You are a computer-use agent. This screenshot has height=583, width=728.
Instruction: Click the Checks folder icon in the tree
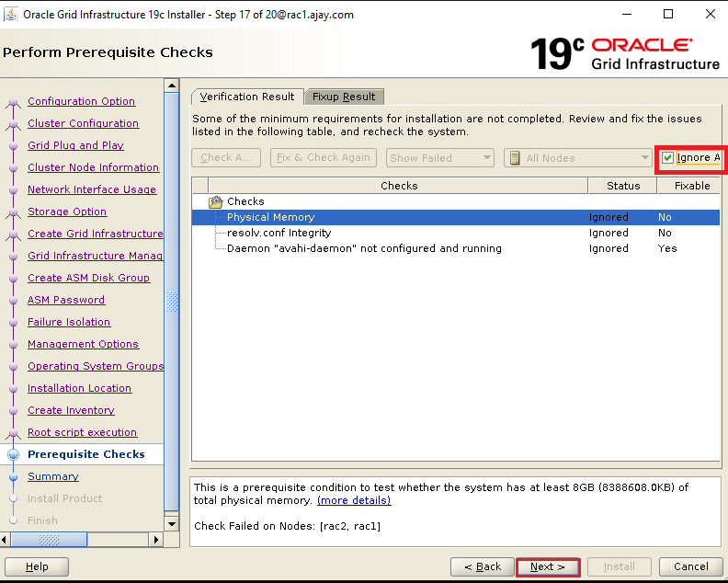pyautogui.click(x=215, y=202)
